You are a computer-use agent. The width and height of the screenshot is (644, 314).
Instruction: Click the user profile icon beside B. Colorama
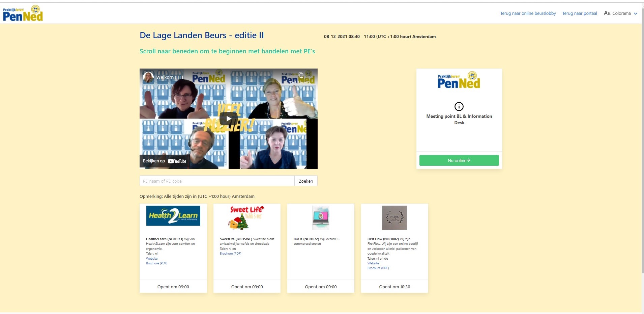pyautogui.click(x=606, y=13)
